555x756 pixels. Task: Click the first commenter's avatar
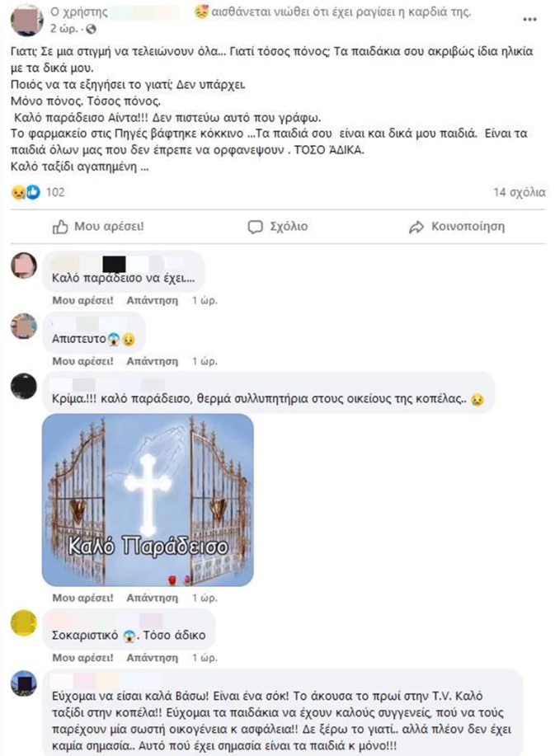(x=24, y=265)
